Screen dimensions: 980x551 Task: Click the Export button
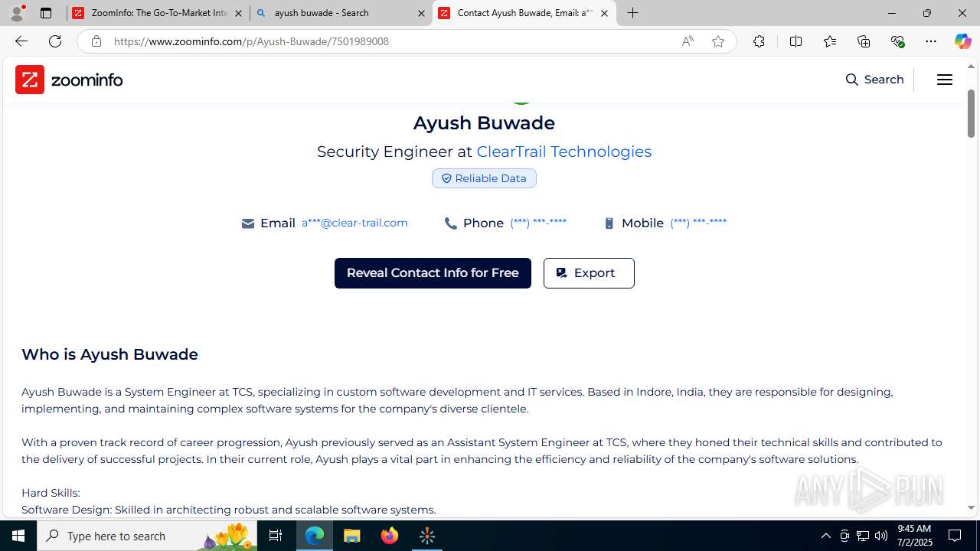click(x=589, y=273)
